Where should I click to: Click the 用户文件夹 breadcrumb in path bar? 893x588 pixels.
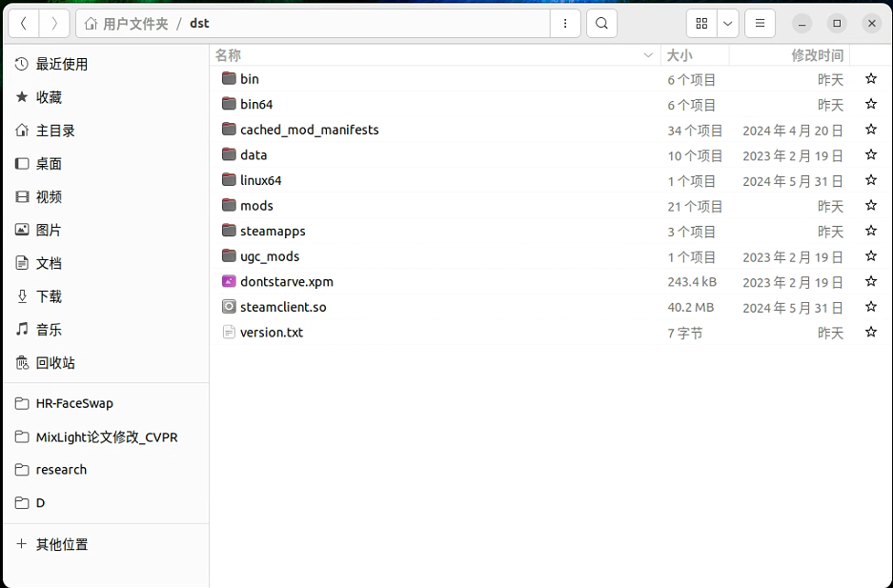[127, 23]
